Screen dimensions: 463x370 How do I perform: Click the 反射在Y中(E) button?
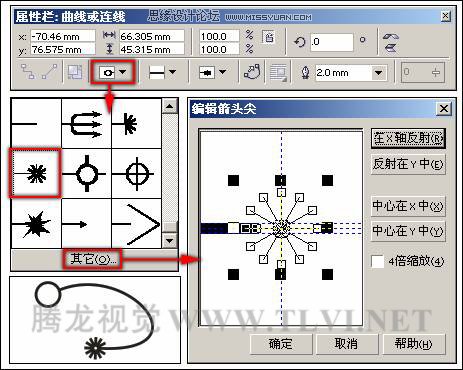pyautogui.click(x=408, y=164)
